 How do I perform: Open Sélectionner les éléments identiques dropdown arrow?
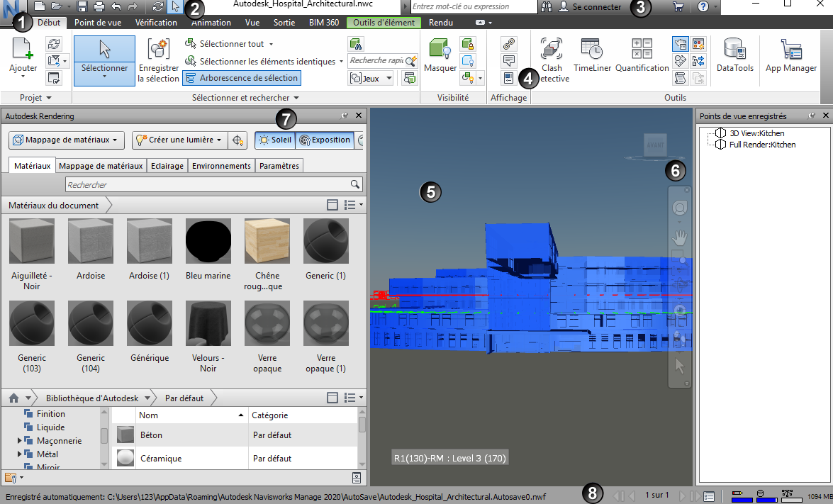click(341, 62)
